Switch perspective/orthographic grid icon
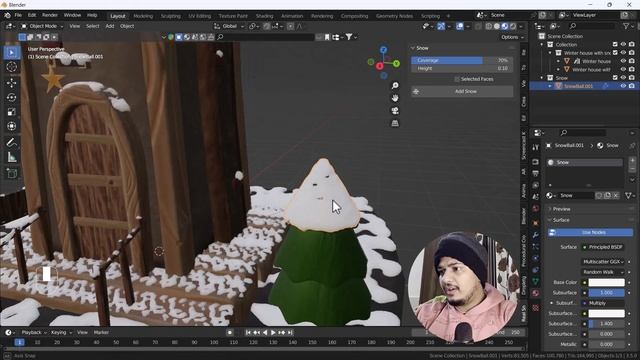This screenshot has height=360, width=640. (395, 123)
